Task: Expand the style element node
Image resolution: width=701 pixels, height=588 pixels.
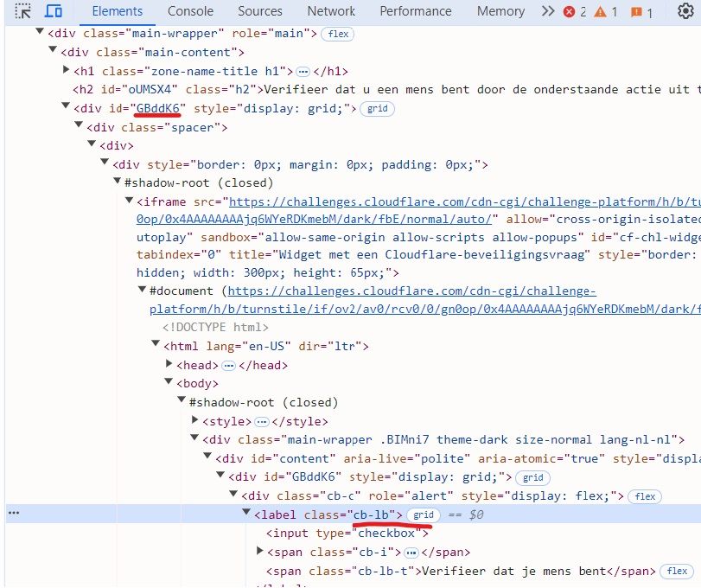Action: [195, 421]
